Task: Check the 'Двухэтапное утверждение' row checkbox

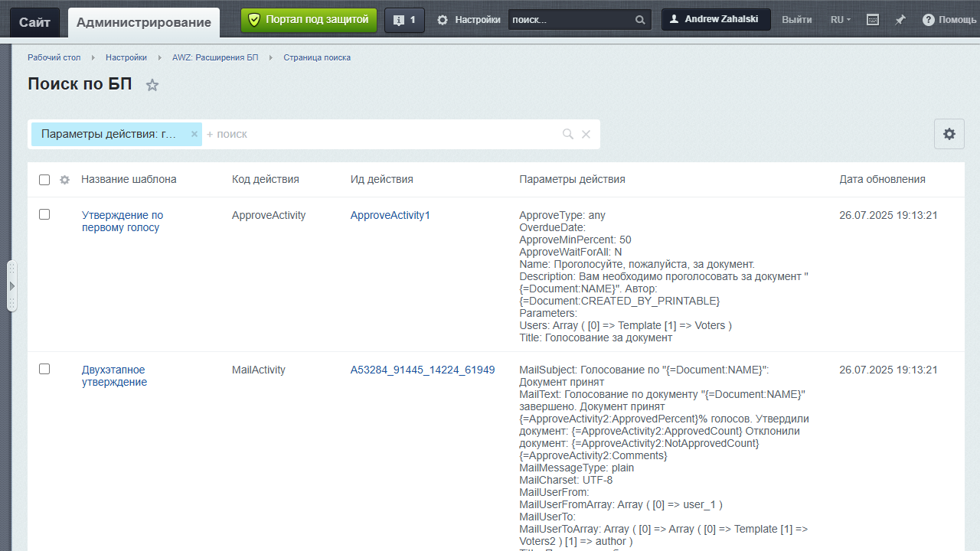Action: 44,369
